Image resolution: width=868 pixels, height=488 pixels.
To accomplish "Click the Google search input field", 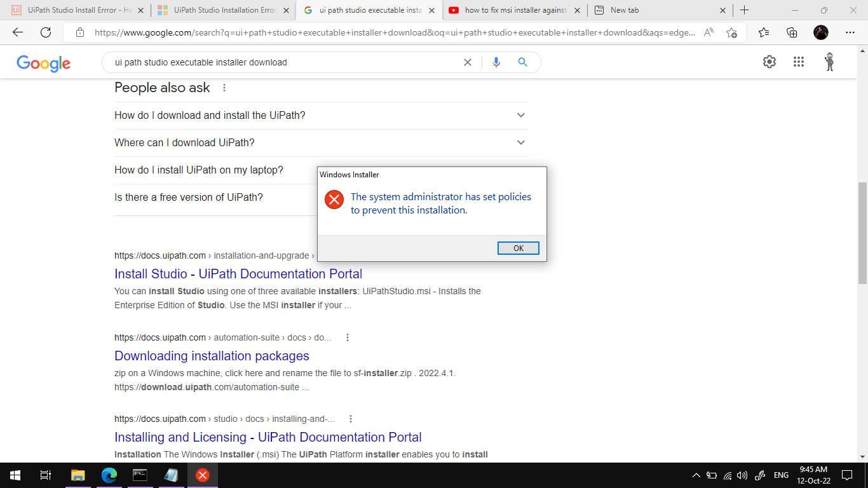I will (286, 62).
